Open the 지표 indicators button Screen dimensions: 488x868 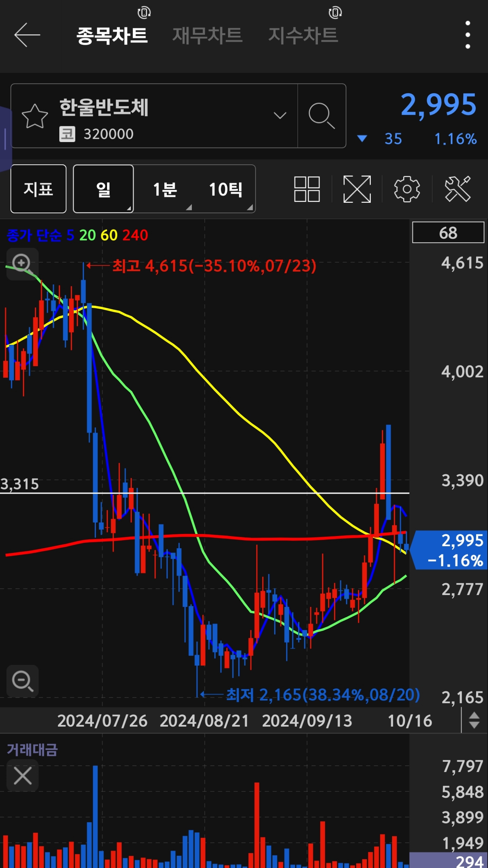(x=38, y=189)
